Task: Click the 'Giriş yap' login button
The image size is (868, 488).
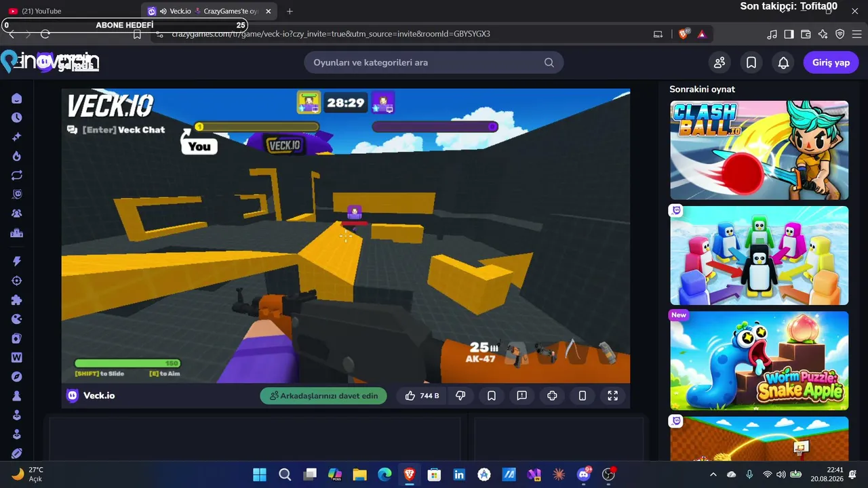Action: coord(831,62)
